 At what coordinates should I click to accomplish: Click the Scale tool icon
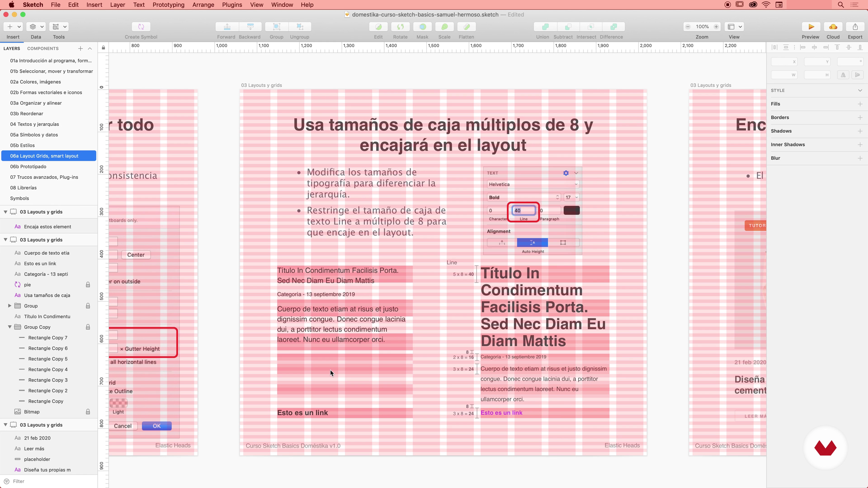pyautogui.click(x=444, y=27)
